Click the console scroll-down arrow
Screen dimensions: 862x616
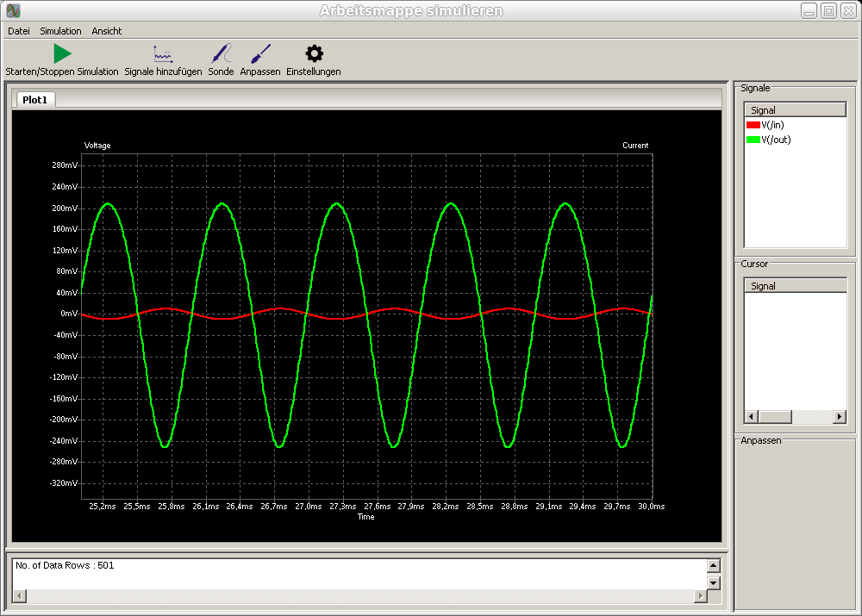[x=714, y=582]
